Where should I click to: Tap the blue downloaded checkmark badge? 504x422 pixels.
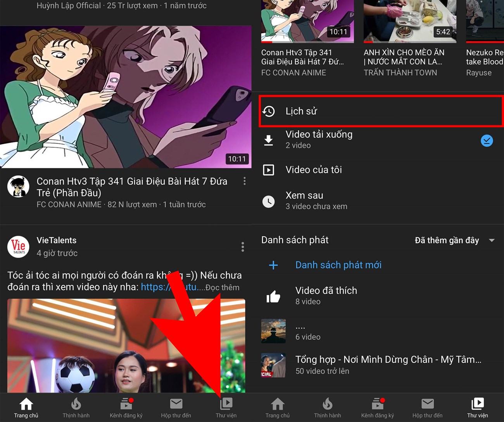[x=487, y=140]
